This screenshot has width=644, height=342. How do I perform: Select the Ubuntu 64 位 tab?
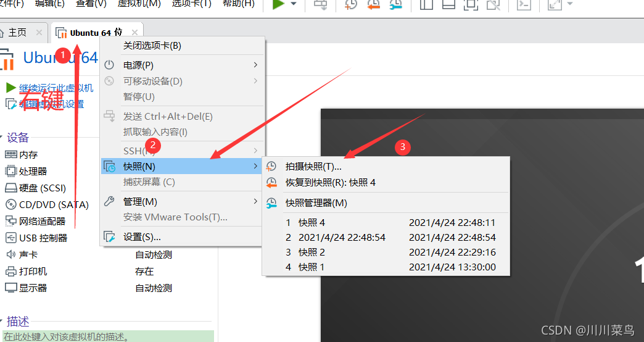96,33
